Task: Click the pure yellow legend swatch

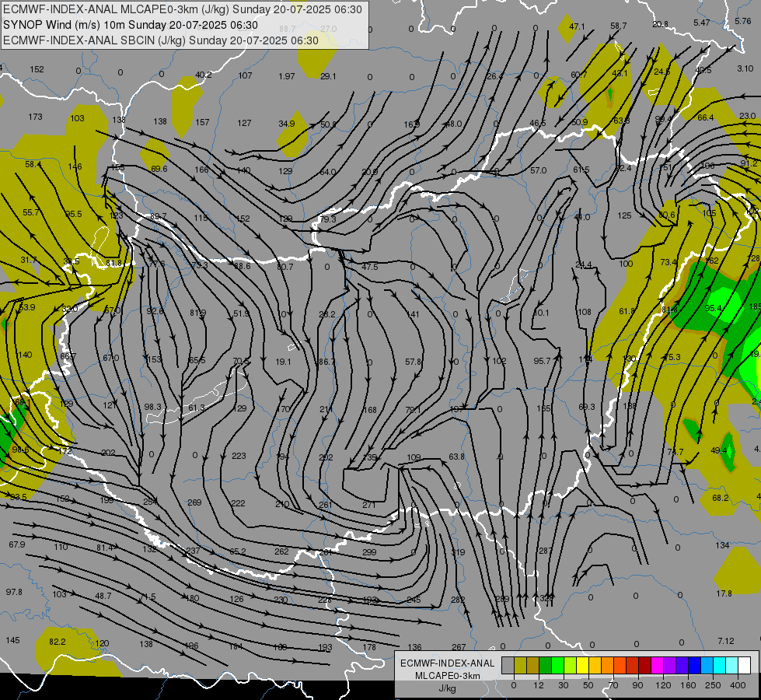Action: (x=582, y=665)
